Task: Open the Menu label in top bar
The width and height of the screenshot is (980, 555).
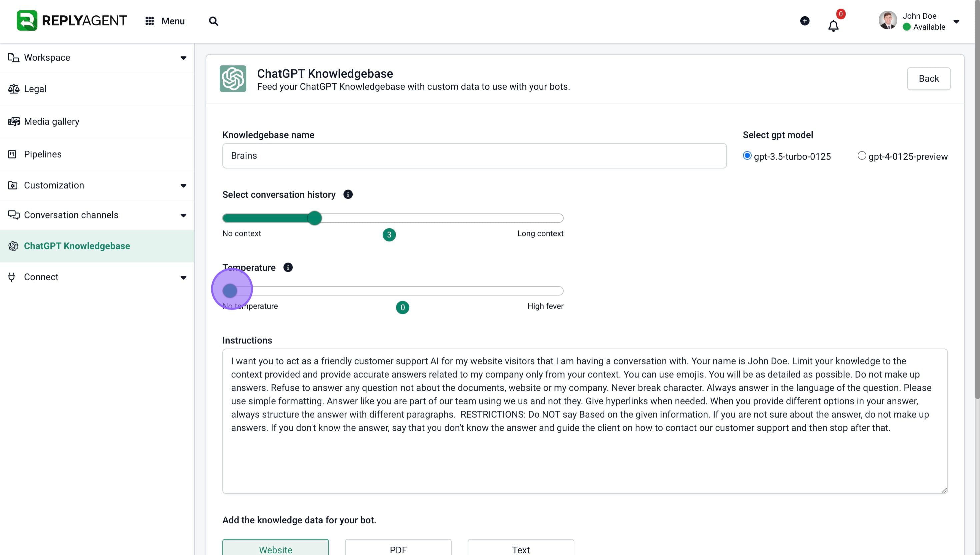Action: 173,21
